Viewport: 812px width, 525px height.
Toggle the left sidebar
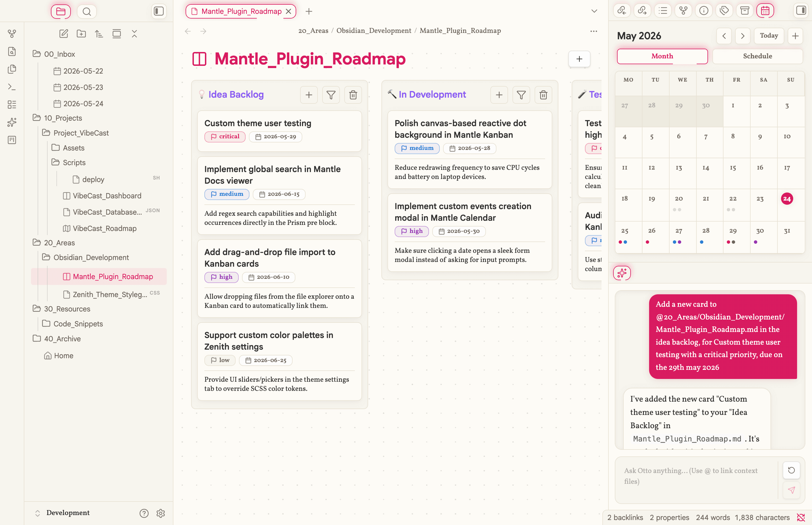click(158, 11)
